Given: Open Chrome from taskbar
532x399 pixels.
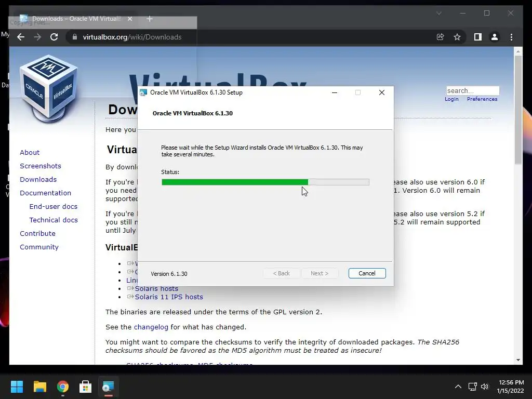Looking at the screenshot, I should [63, 387].
